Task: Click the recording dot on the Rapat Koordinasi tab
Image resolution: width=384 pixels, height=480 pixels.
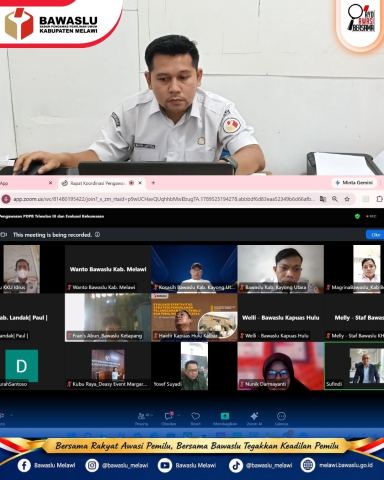Action: pyautogui.click(x=131, y=183)
